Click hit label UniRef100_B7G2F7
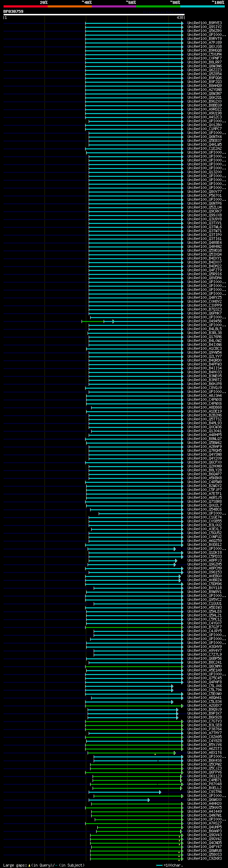 pyautogui.click(x=204, y=627)
